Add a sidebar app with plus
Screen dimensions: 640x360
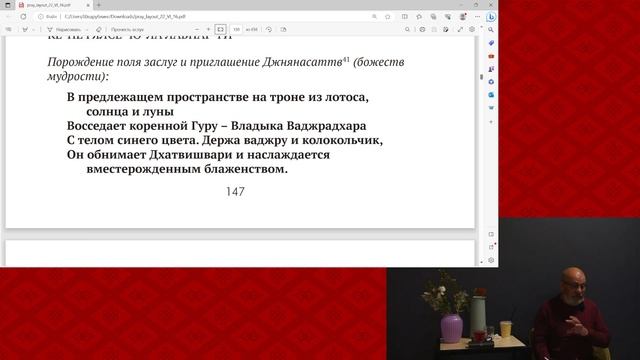click(491, 122)
